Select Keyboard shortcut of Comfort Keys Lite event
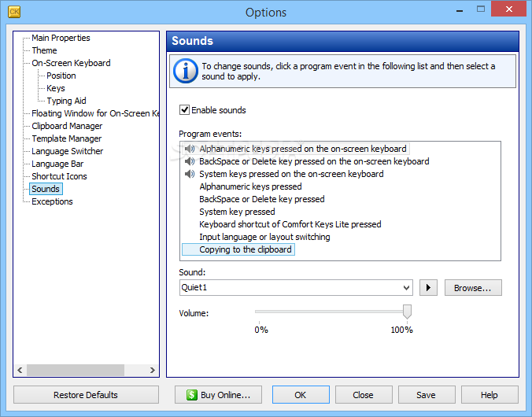Viewport: 532px width, 417px height. click(x=290, y=224)
